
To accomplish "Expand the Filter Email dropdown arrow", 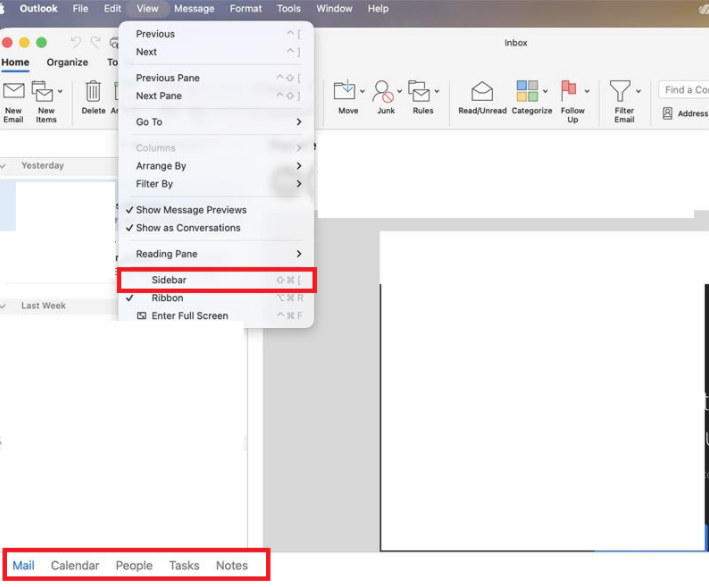I will pos(638,91).
